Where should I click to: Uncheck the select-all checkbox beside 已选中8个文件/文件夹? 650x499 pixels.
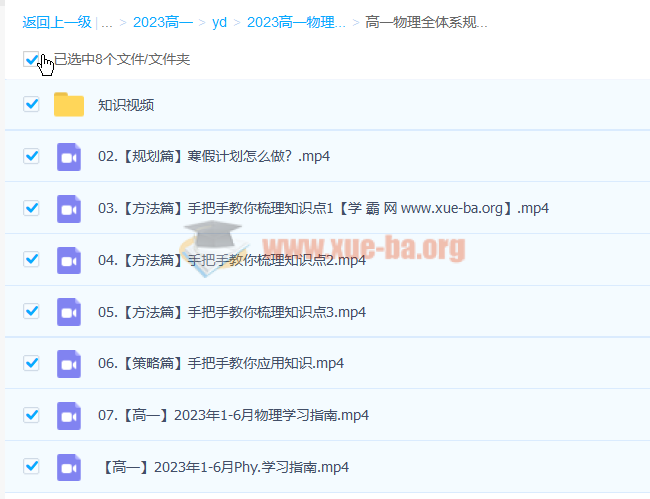(31, 60)
